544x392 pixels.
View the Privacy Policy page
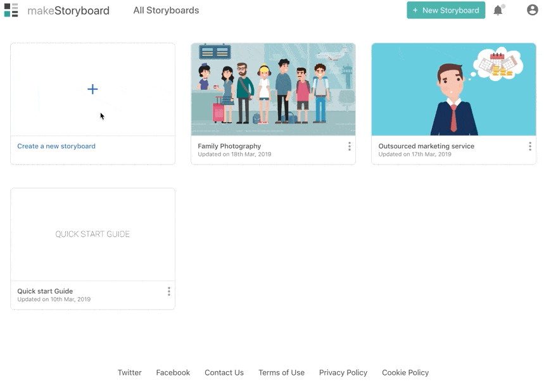[343, 372]
